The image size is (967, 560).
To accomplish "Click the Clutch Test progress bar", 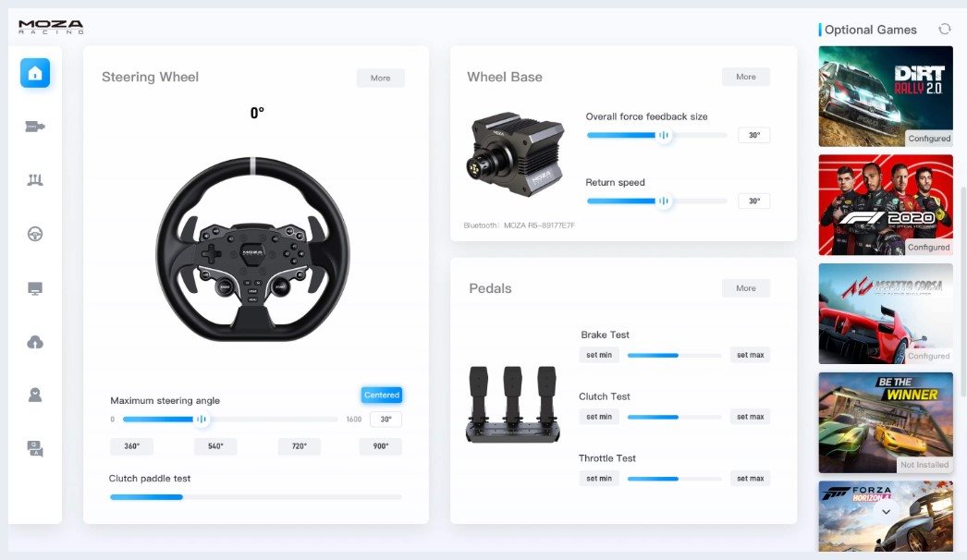I will 674,417.
